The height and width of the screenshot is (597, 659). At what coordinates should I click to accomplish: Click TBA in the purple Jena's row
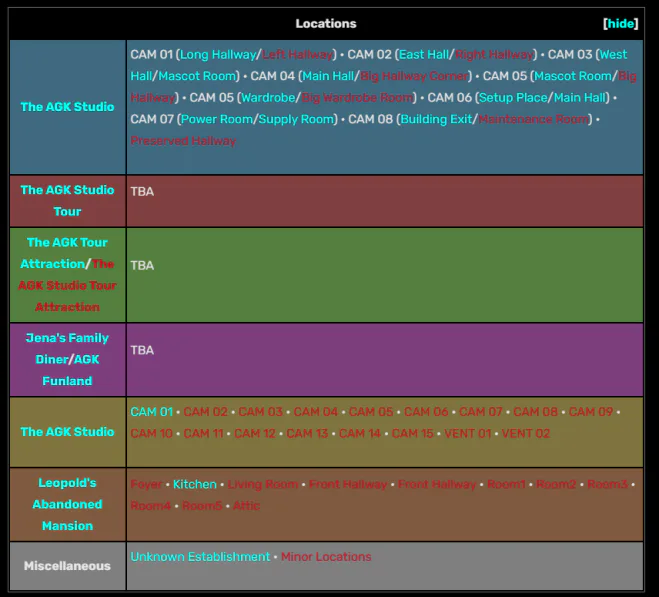pyautogui.click(x=142, y=350)
